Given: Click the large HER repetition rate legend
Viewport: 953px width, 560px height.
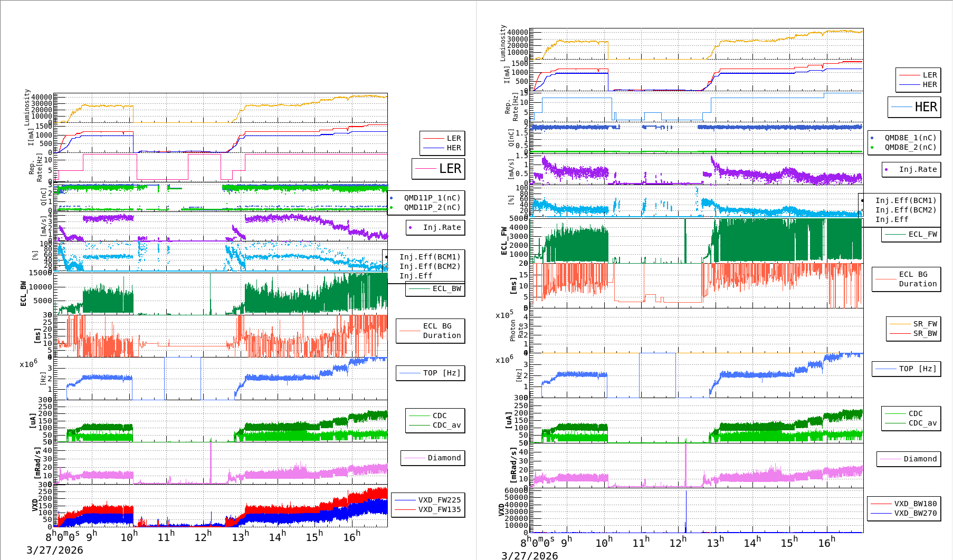Looking at the screenshot, I should 914,107.
